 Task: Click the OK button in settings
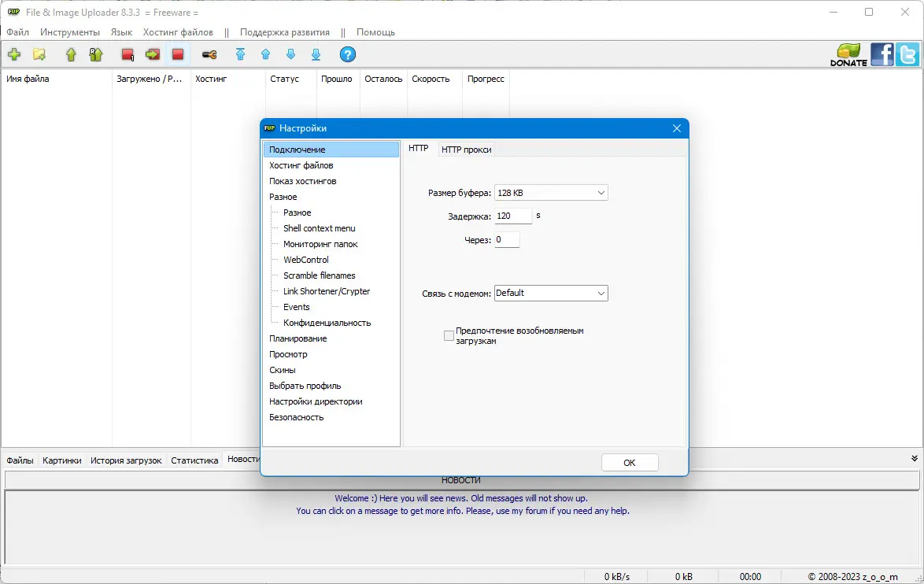point(630,463)
